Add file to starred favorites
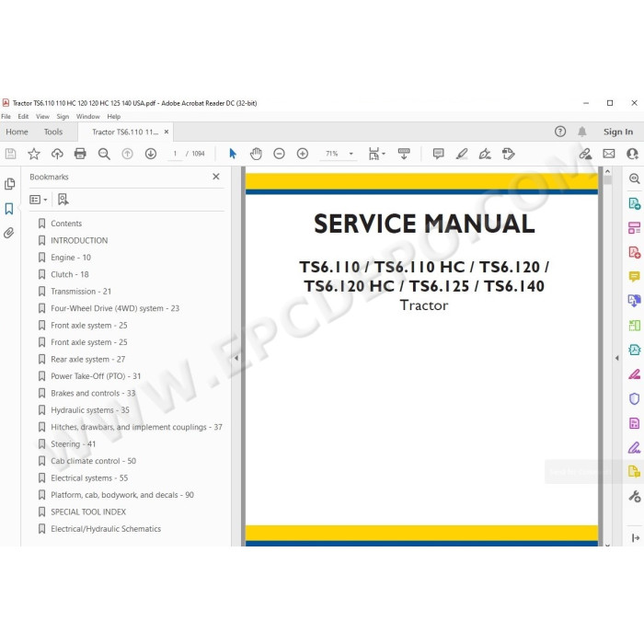This screenshot has width=644, height=644. pos(34,154)
